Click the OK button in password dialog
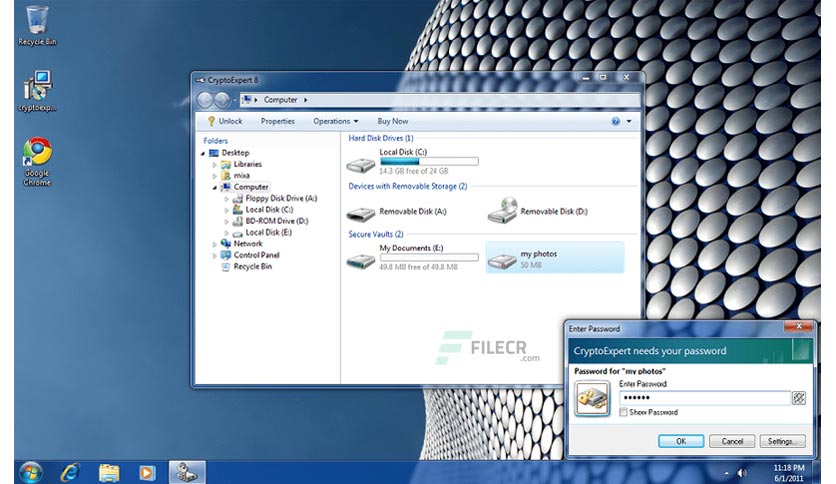This screenshot has width=836, height=484. [x=681, y=441]
